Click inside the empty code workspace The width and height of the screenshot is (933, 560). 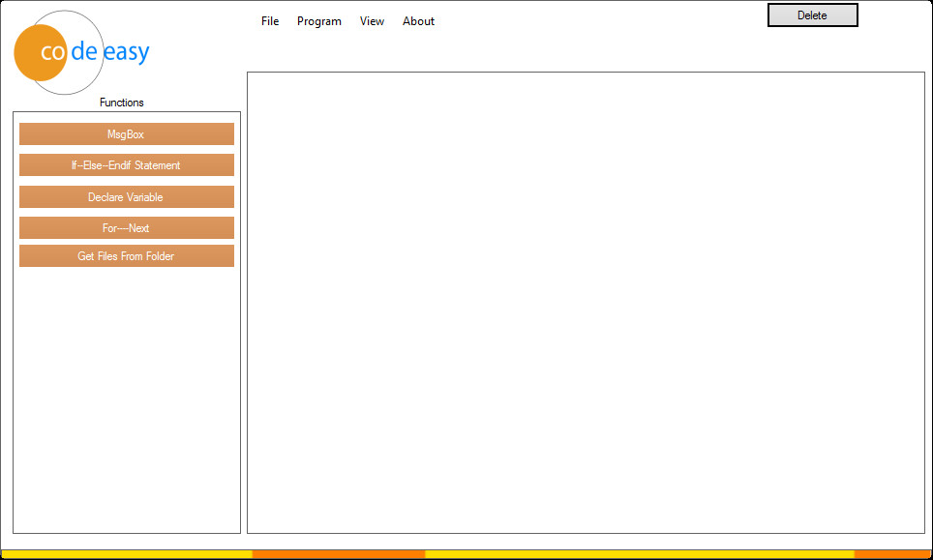pos(586,303)
